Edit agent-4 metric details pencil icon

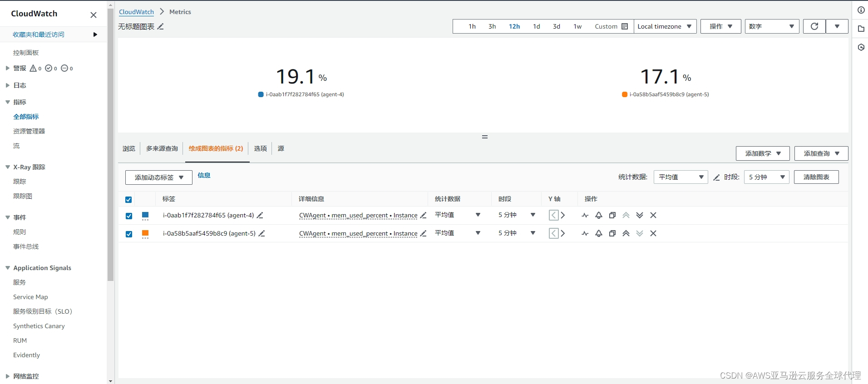tap(424, 215)
